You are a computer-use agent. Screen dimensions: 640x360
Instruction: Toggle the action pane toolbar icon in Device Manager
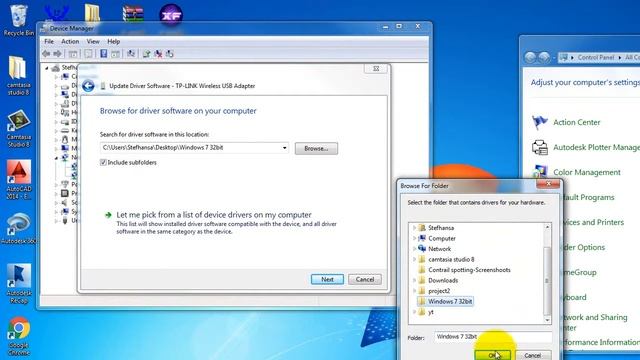point(116,54)
